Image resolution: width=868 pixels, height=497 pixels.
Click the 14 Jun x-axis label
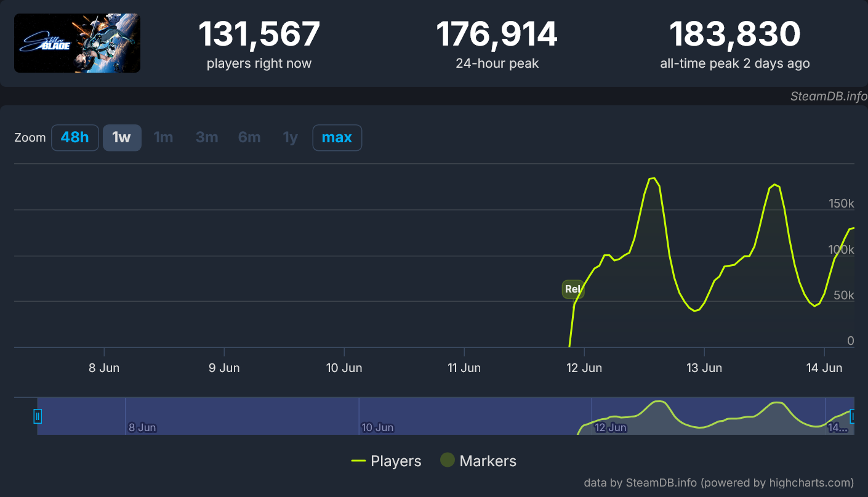[x=824, y=368]
